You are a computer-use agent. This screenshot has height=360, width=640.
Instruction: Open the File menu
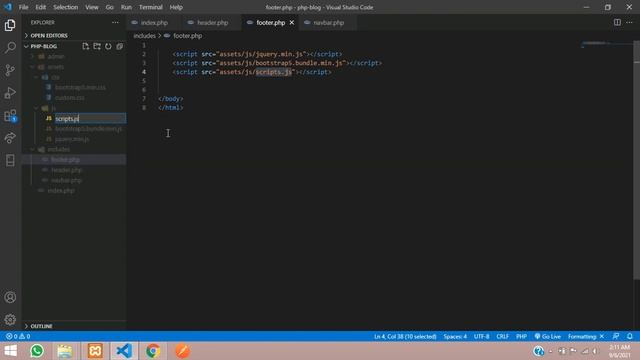[x=23, y=7]
